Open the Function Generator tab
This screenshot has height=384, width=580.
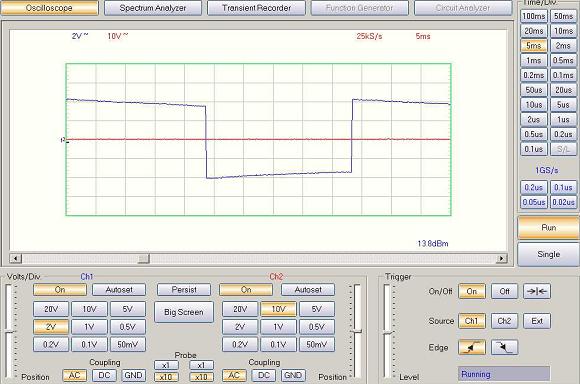point(360,8)
